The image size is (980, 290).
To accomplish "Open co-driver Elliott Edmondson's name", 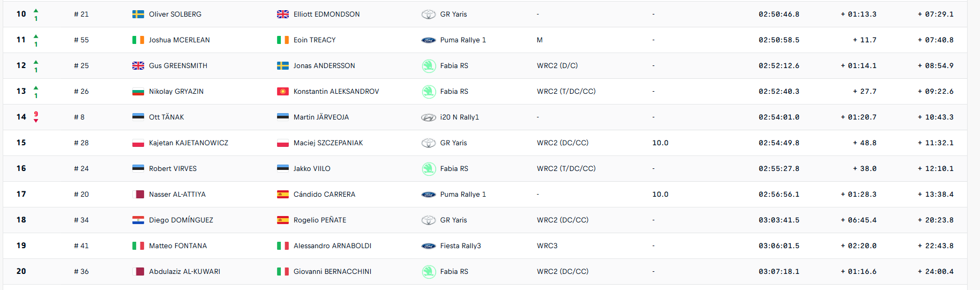I will [326, 14].
